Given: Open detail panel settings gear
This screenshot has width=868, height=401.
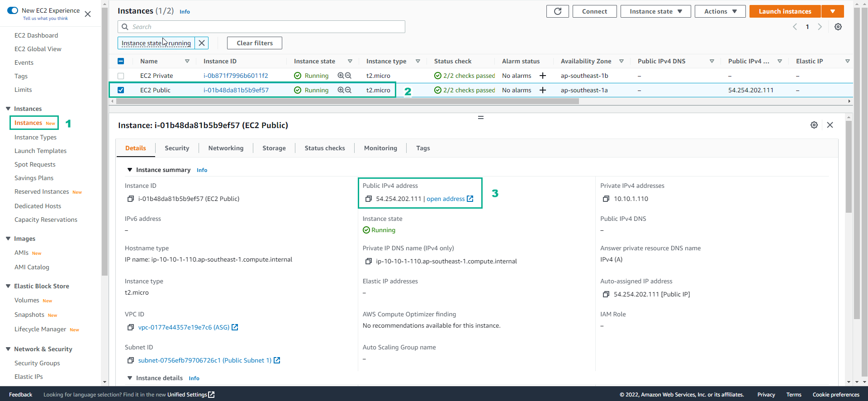Looking at the screenshot, I should pos(814,125).
